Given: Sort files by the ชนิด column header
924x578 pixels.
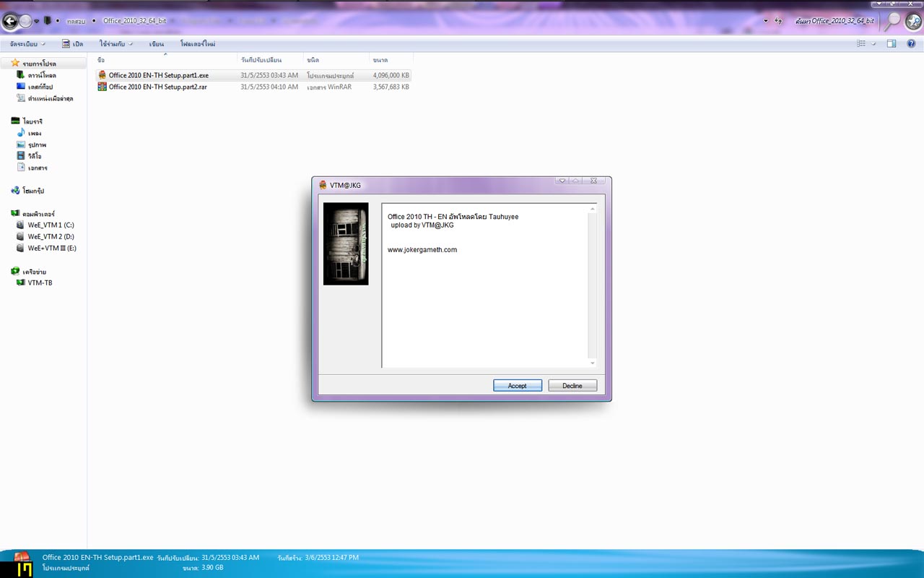Looking at the screenshot, I should tap(336, 60).
